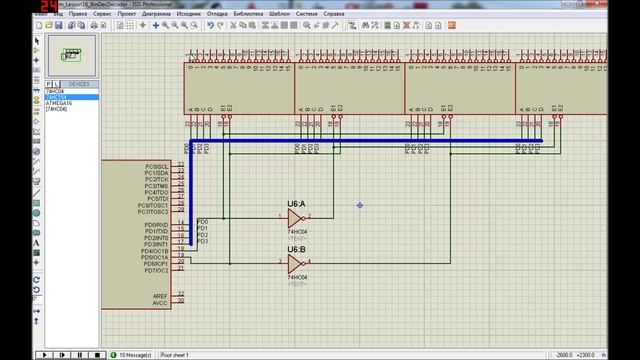The width and height of the screenshot is (640, 360).
Task: Select the Terminals mode tool
Action: (37, 111)
